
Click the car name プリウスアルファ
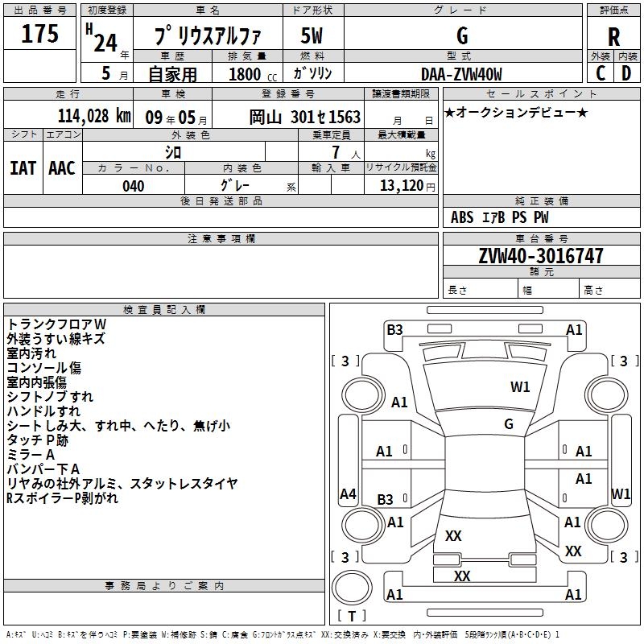coord(208,37)
